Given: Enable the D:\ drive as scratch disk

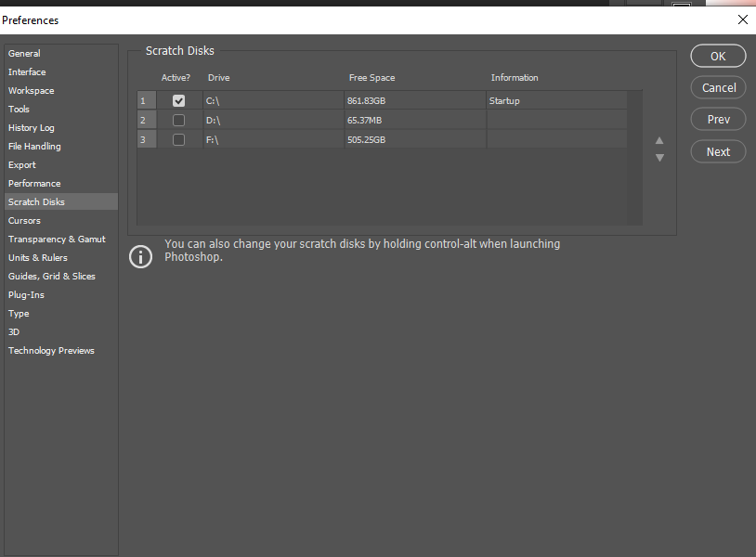Looking at the screenshot, I should (x=178, y=120).
